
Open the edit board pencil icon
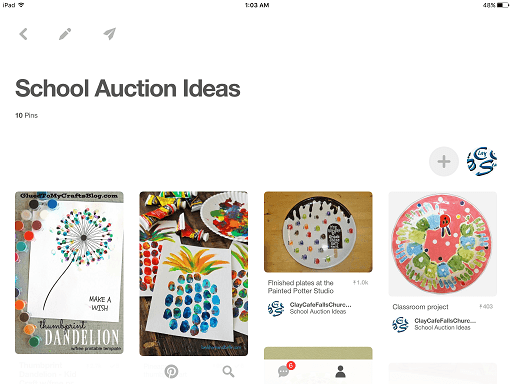pos(65,34)
